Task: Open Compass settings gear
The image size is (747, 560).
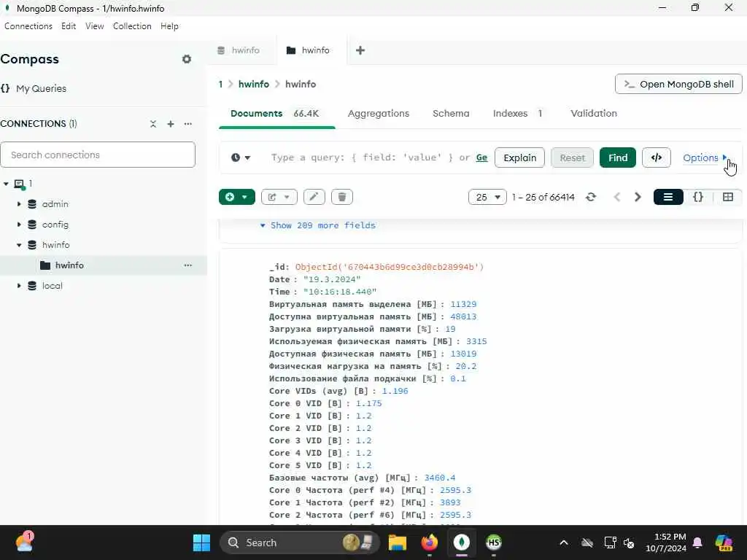Action: tap(187, 59)
